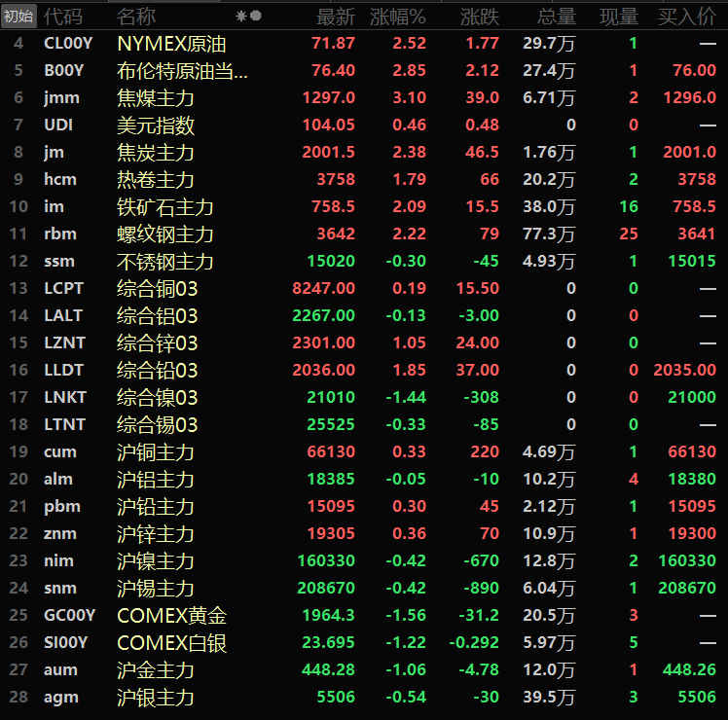Screen dimensions: 728x720
Task: Click code nim for 沪镍主力
Action: tap(60, 561)
